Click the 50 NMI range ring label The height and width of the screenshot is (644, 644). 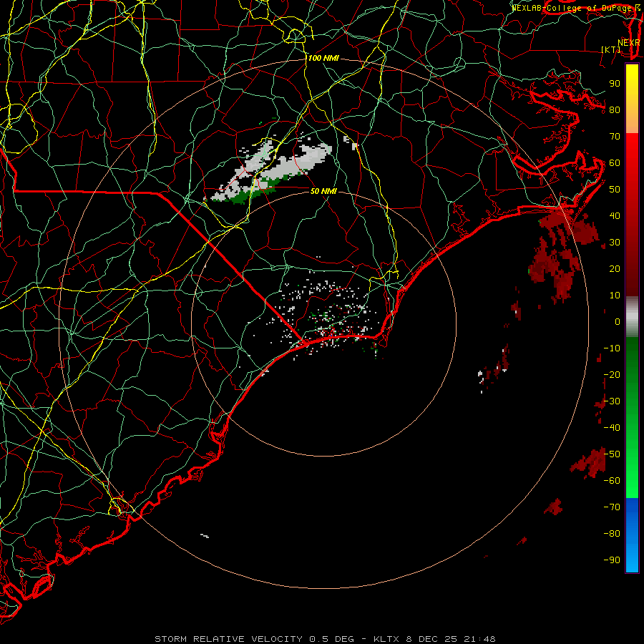click(323, 191)
